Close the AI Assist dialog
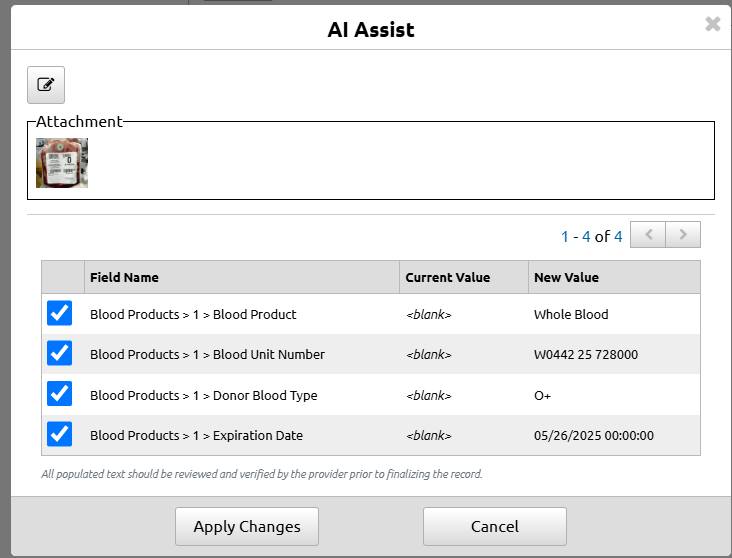 [712, 24]
